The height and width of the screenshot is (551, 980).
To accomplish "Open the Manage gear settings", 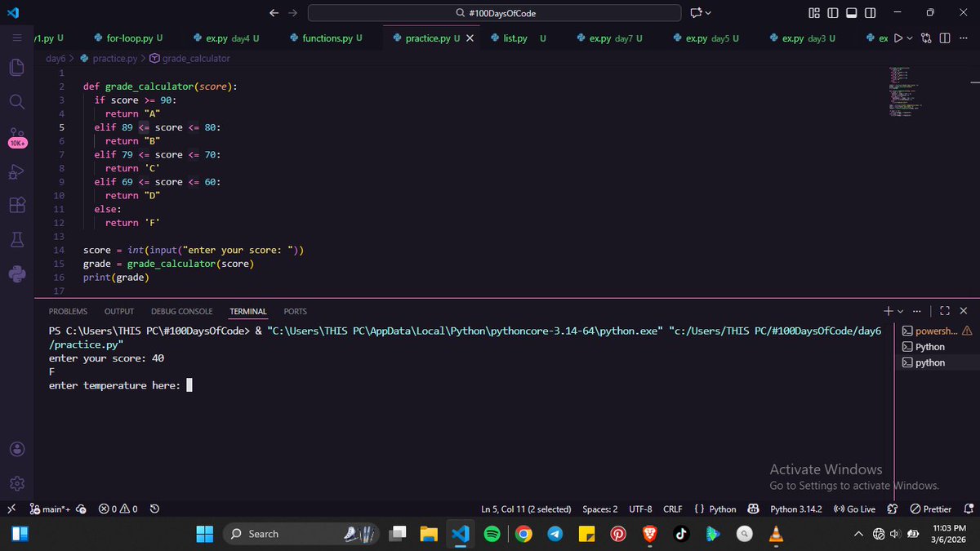I will tap(17, 483).
